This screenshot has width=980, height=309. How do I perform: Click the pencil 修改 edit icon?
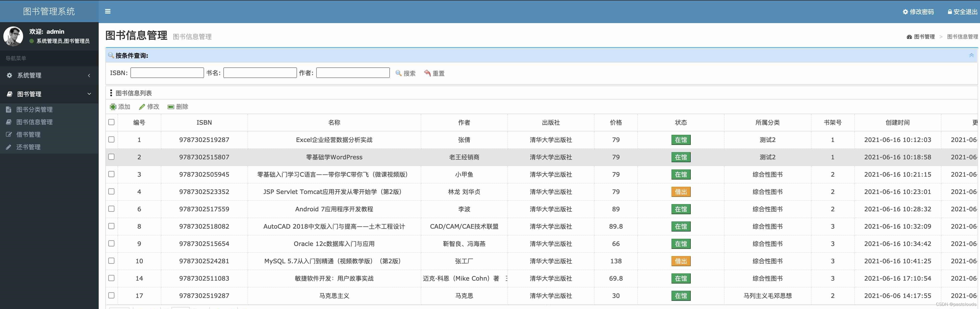142,107
